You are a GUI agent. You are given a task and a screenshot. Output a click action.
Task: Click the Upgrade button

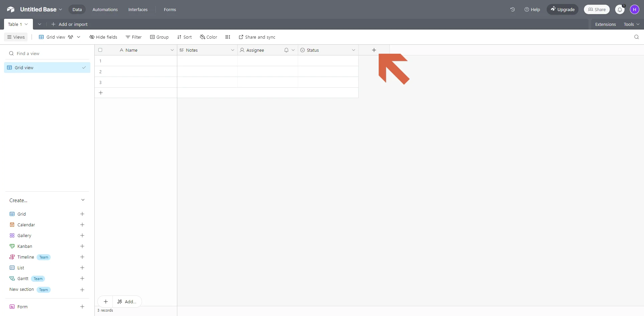pos(562,9)
